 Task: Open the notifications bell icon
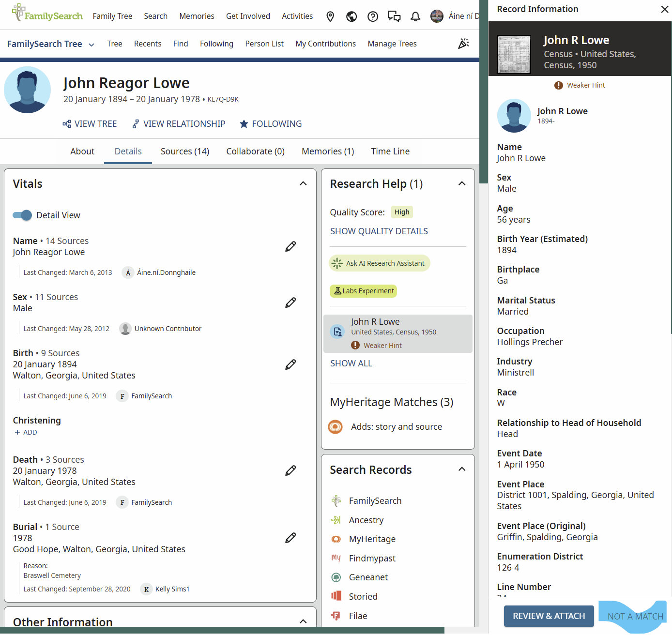click(415, 16)
